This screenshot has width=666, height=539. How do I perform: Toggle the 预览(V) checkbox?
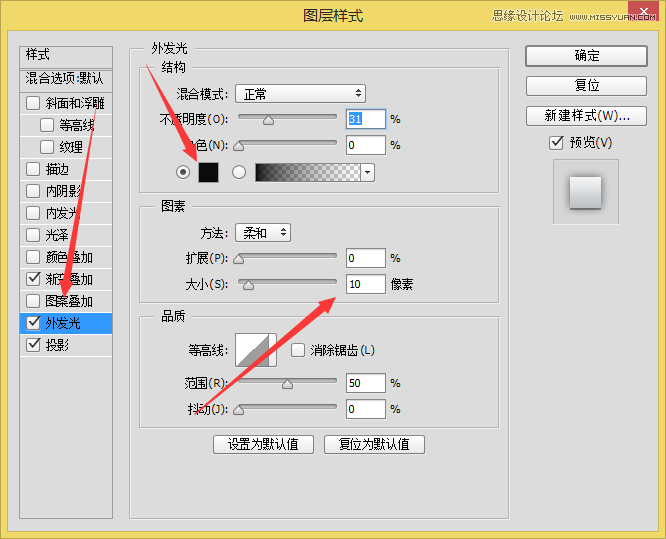556,143
